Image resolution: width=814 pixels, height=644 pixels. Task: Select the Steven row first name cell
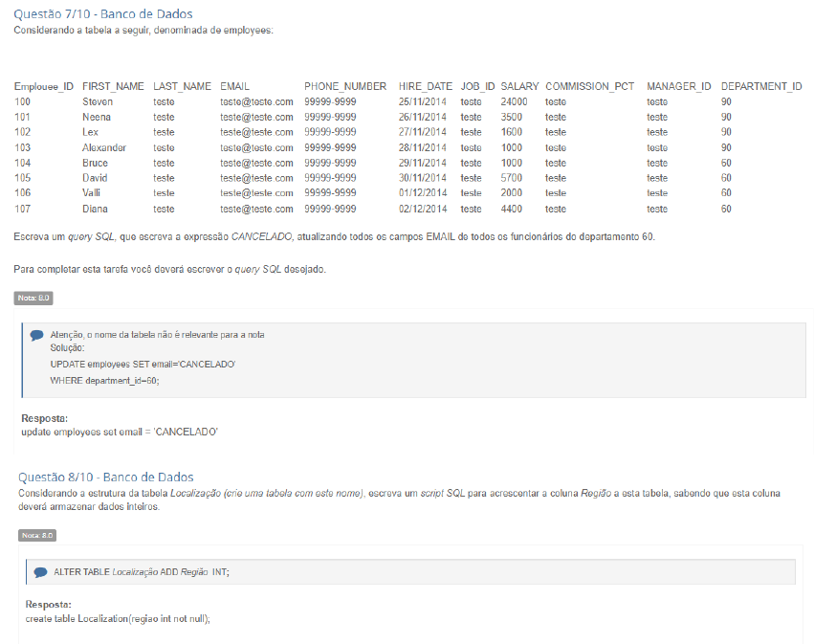coord(98,101)
